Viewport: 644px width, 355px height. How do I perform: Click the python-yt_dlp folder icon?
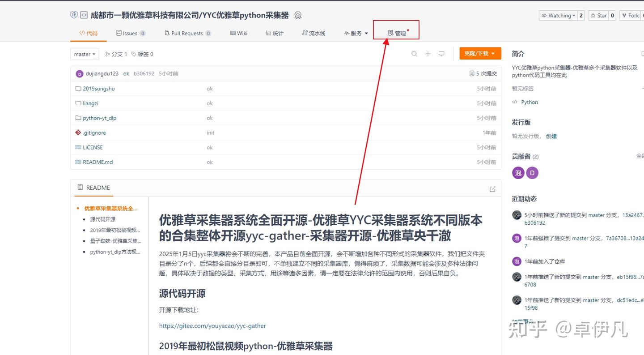[x=78, y=118]
